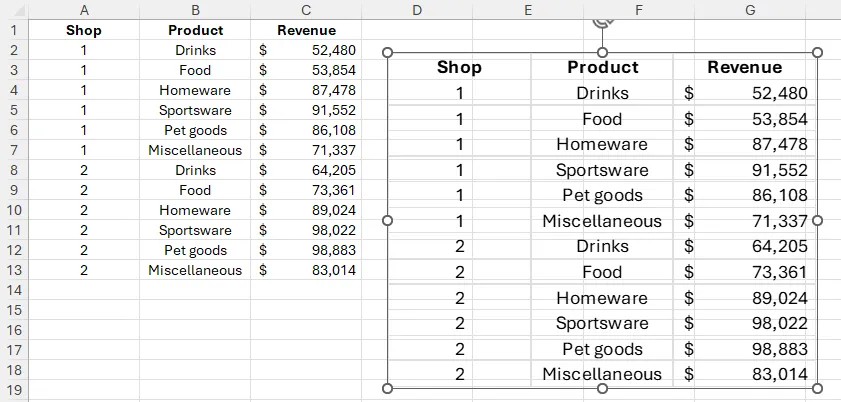Select row 2 header
The height and width of the screenshot is (402, 841).
pyautogui.click(x=14, y=50)
